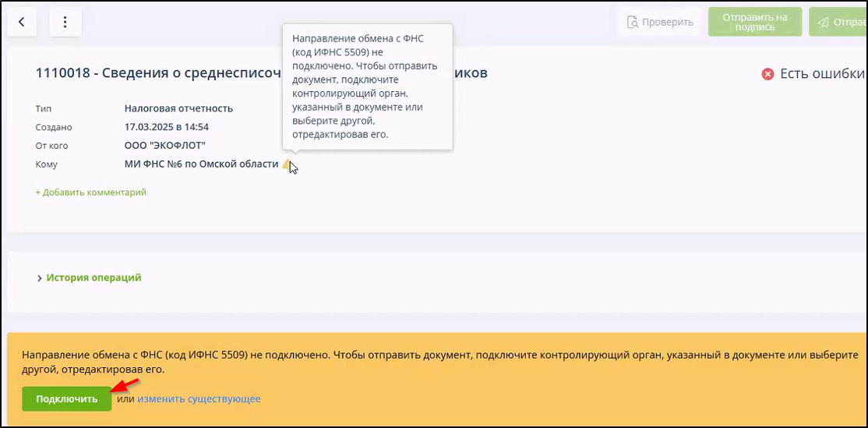Expand the История операций chevron arrow

tap(39, 278)
